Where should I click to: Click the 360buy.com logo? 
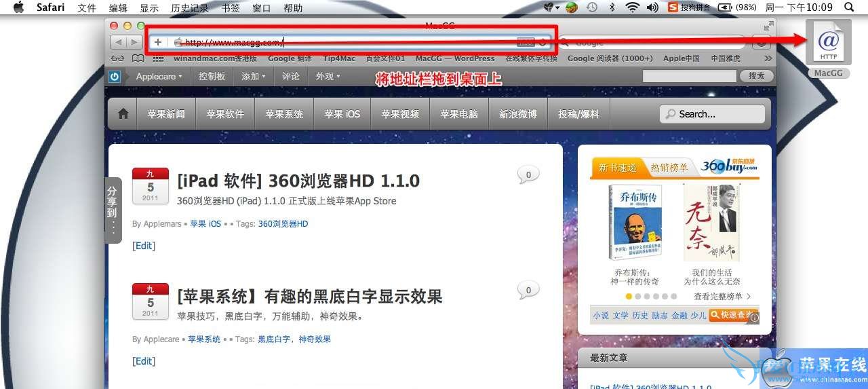(x=729, y=166)
